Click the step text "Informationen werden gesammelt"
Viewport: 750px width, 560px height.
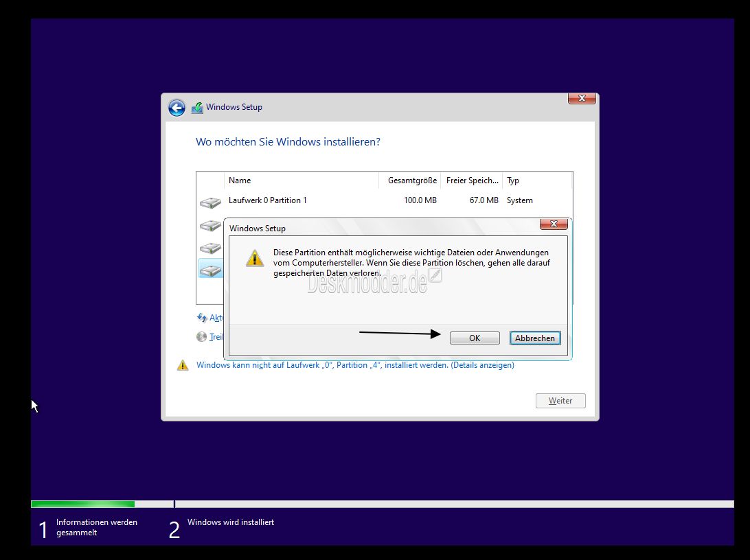point(97,528)
